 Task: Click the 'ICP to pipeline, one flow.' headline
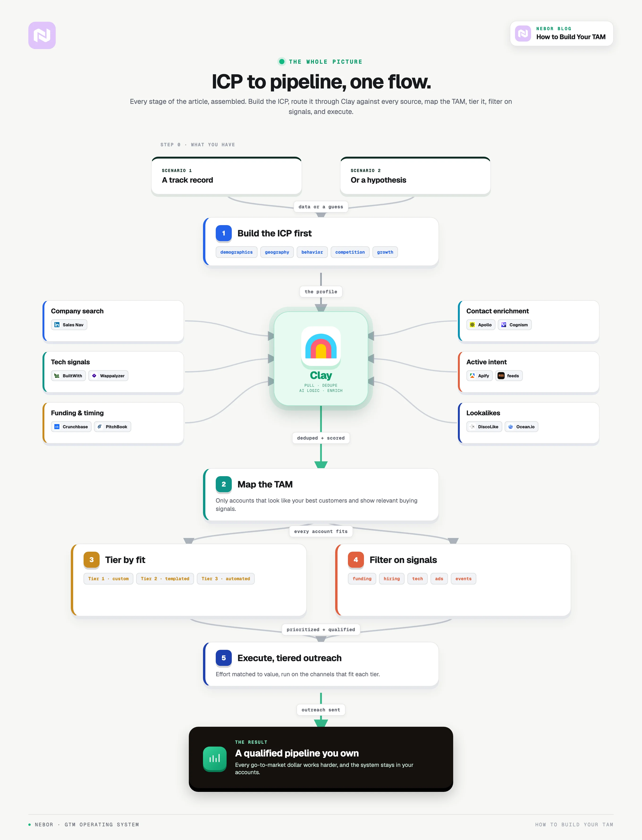pos(321,82)
